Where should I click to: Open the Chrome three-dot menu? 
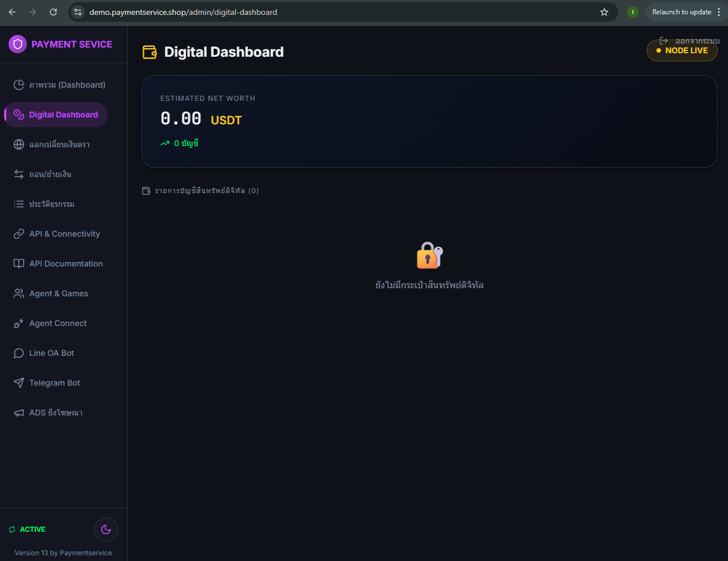pos(719,12)
